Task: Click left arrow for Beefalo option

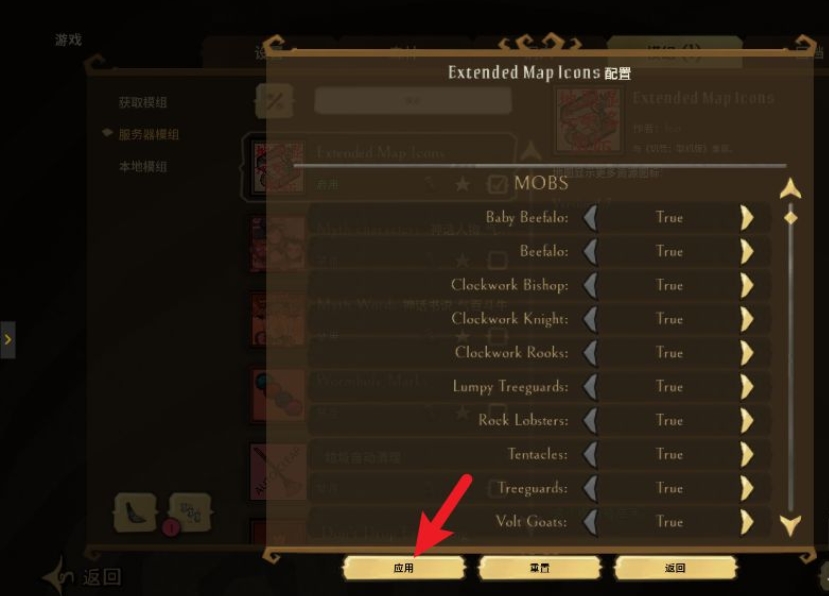Action: pyautogui.click(x=591, y=251)
